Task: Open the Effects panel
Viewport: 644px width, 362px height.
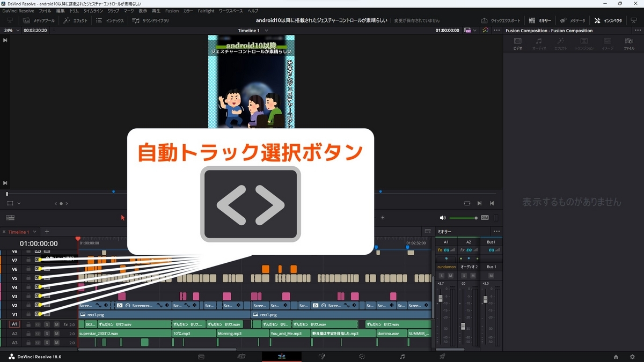Action: tap(76, 20)
